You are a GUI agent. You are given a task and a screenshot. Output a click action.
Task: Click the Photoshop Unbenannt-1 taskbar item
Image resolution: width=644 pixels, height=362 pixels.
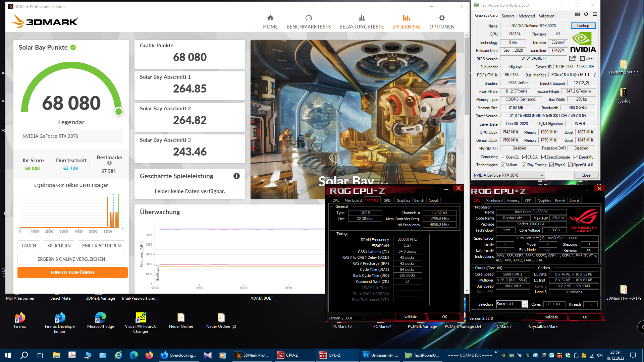[380, 355]
